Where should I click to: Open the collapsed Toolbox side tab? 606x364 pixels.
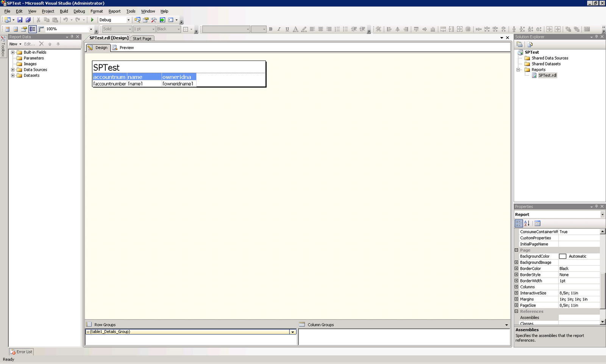[x=3, y=47]
